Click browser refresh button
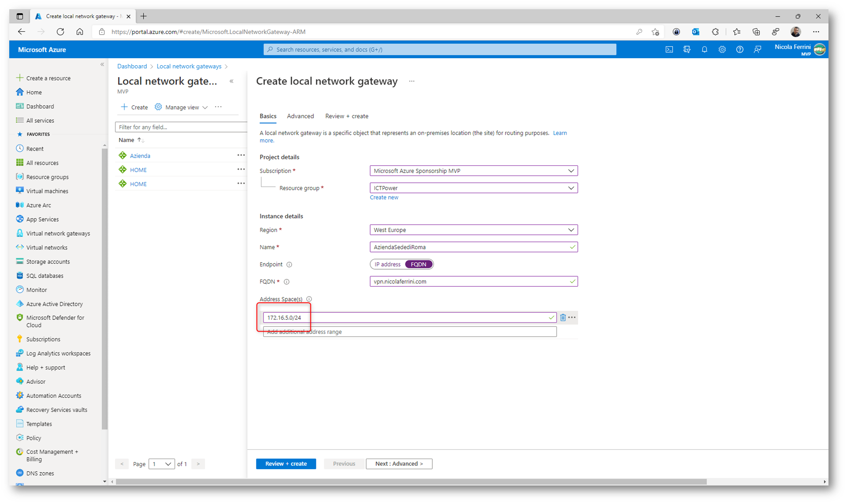 (60, 32)
